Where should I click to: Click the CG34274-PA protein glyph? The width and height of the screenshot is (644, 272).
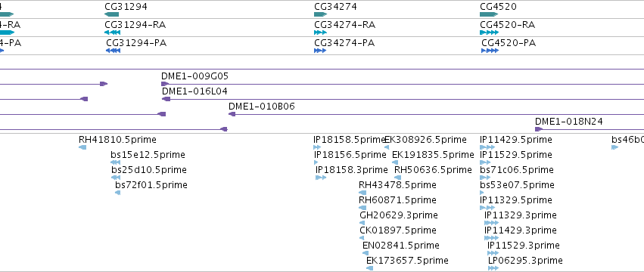320,51
